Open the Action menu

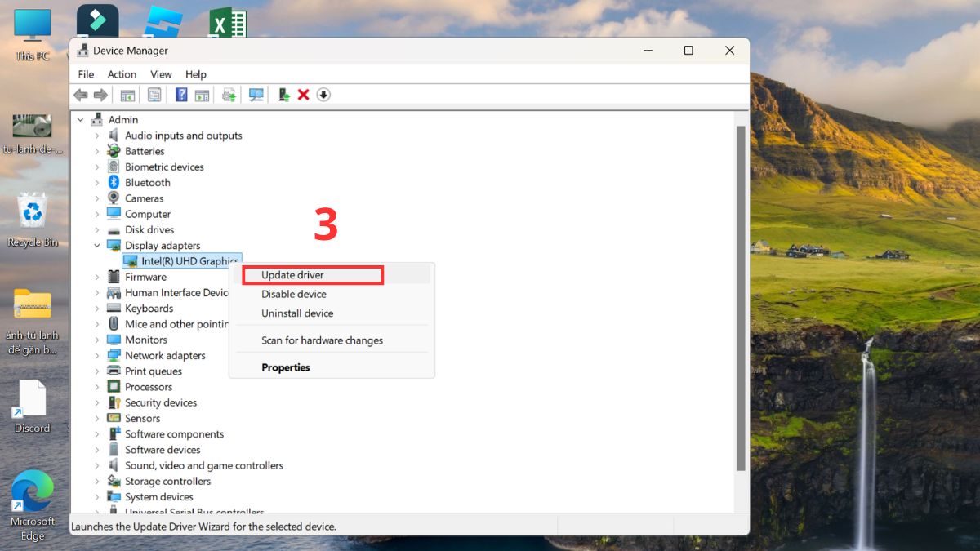point(122,74)
